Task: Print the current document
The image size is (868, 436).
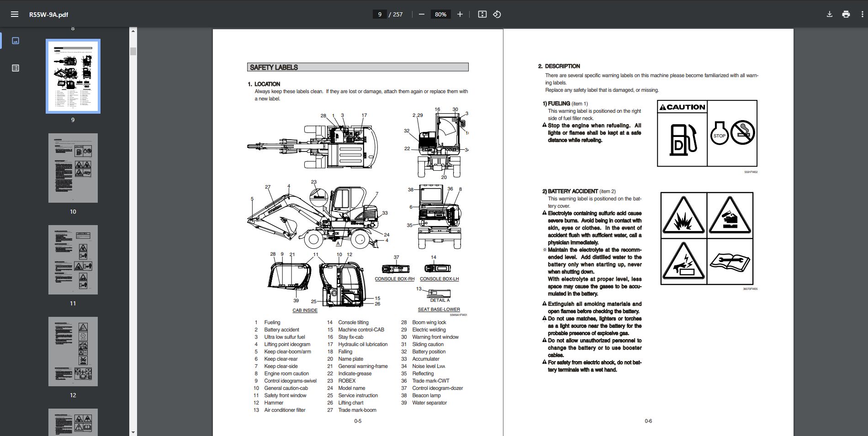Action: click(846, 14)
